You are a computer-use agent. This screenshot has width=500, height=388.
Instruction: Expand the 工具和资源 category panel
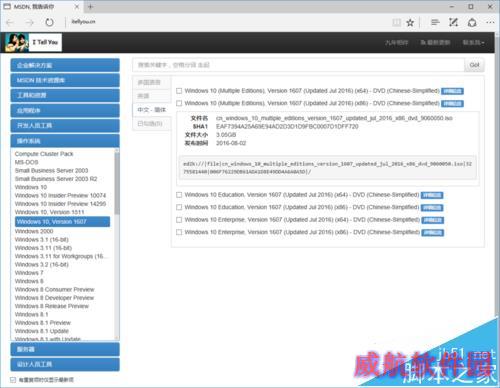click(65, 95)
